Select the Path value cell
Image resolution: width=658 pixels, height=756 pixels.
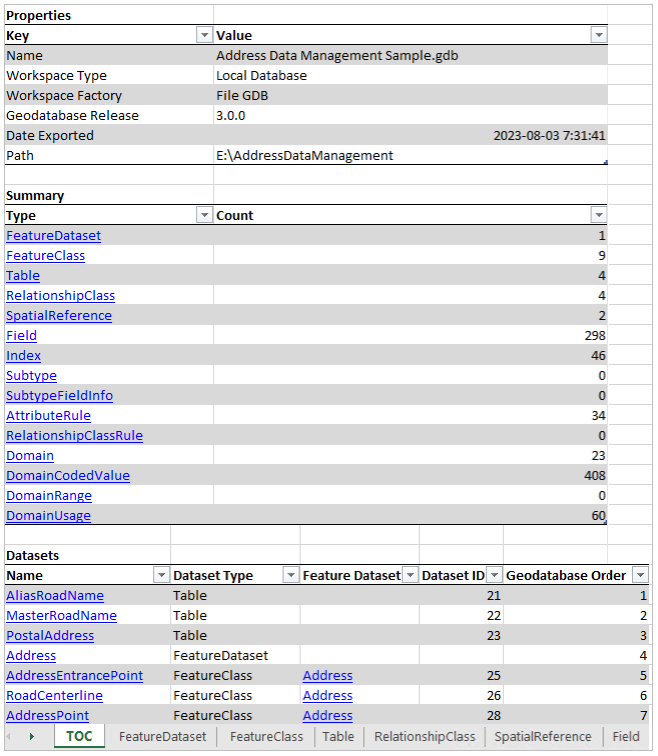click(x=410, y=155)
